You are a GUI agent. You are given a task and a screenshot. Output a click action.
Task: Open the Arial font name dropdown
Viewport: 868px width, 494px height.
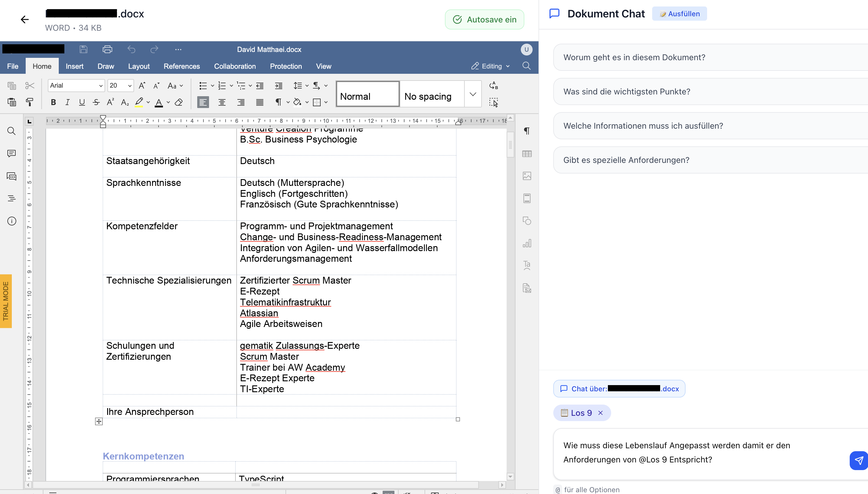pos(100,86)
